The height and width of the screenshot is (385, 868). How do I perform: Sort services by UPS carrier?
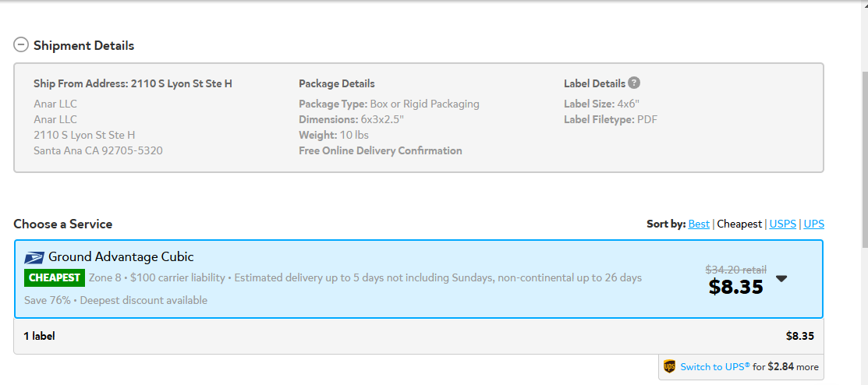813,224
